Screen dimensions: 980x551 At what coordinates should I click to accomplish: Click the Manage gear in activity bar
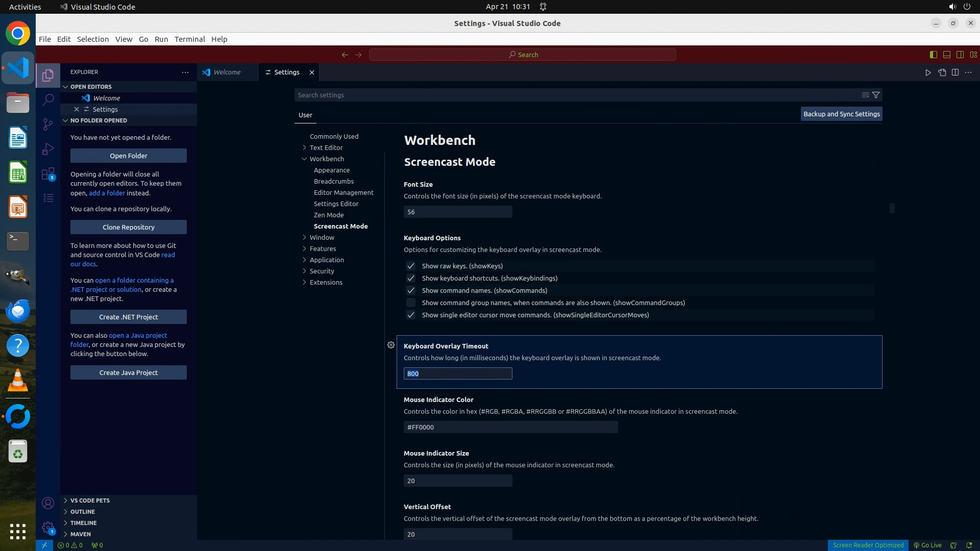tap(48, 528)
